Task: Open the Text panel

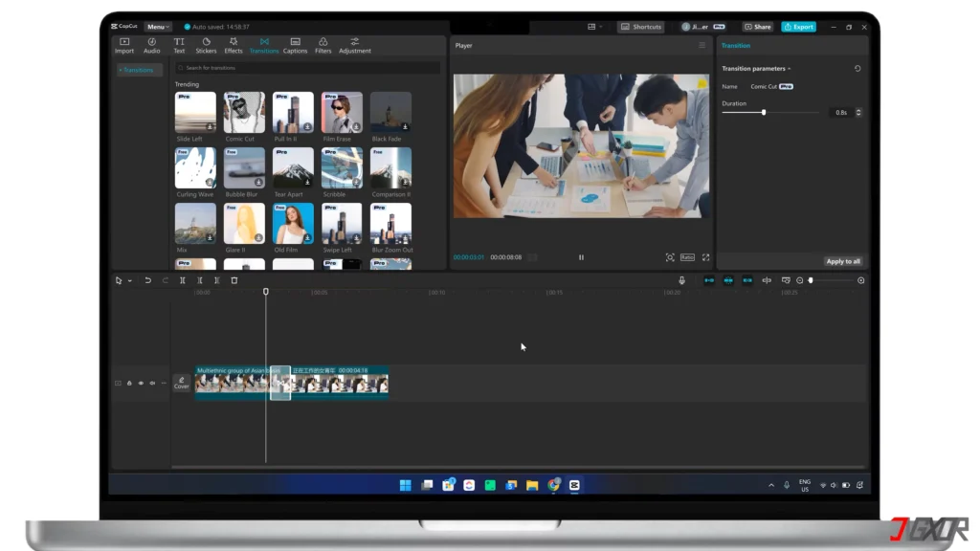Action: (179, 46)
